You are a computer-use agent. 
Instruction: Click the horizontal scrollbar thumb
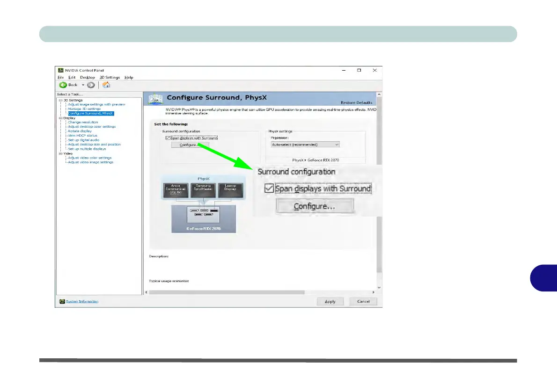(227, 292)
